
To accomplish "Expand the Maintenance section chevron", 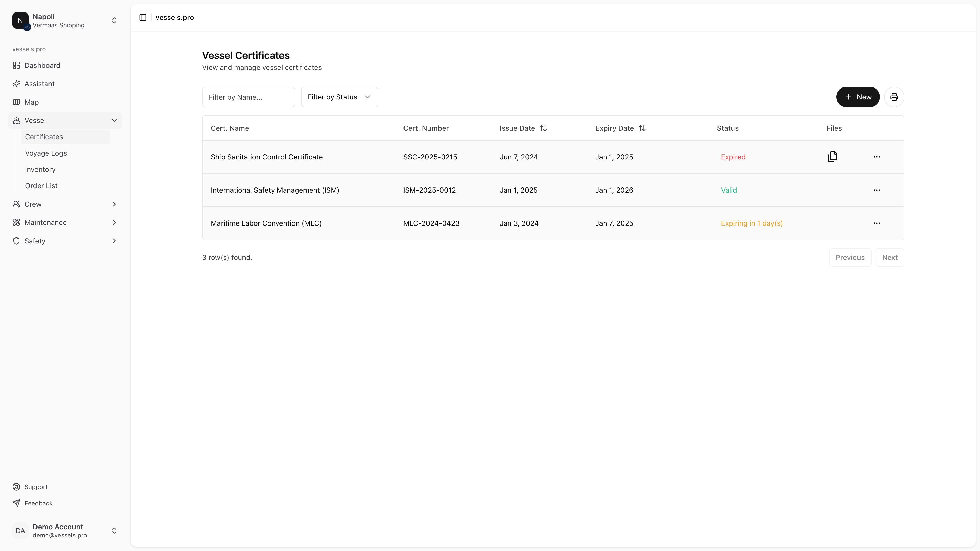I will (x=114, y=222).
